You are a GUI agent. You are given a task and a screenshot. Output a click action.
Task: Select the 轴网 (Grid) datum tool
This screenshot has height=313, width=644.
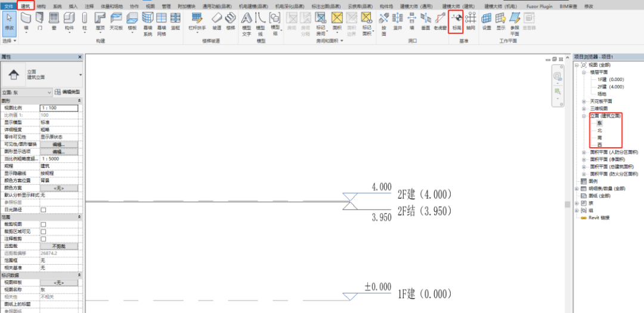click(470, 21)
